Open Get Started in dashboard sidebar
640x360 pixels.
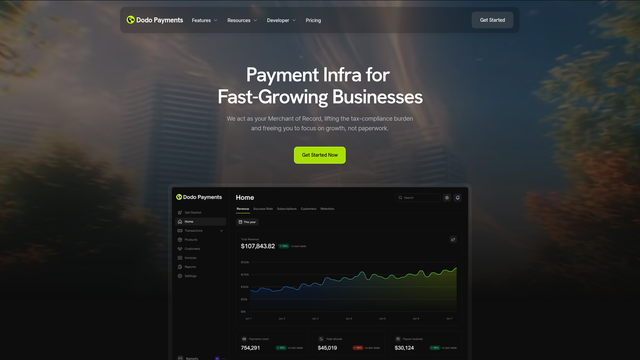click(200, 213)
